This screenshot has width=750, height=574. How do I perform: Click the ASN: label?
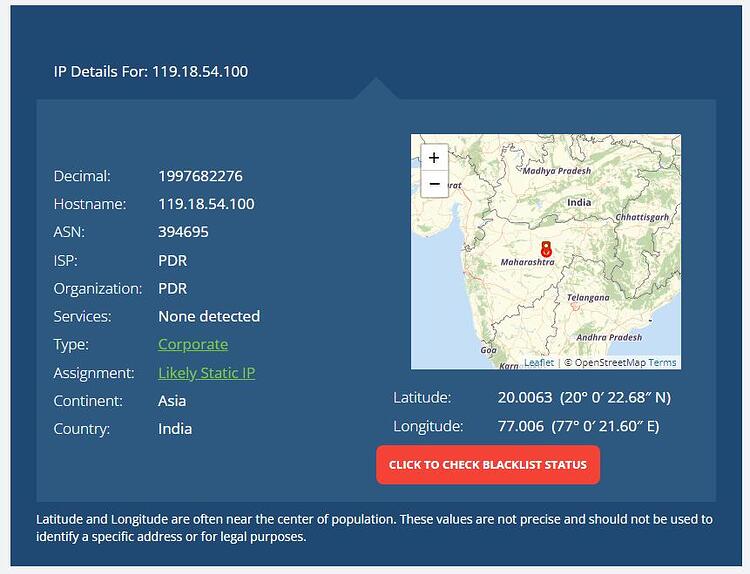click(x=69, y=232)
